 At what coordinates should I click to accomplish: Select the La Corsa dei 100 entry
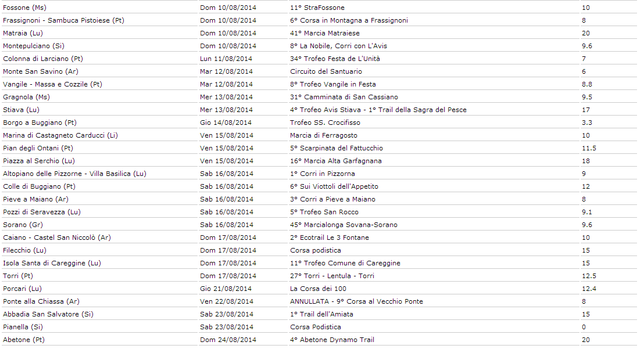tap(318, 289)
